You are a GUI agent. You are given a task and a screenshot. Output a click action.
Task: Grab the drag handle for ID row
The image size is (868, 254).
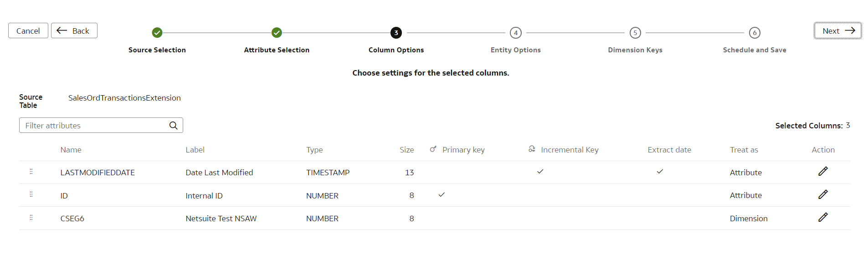coord(31,194)
